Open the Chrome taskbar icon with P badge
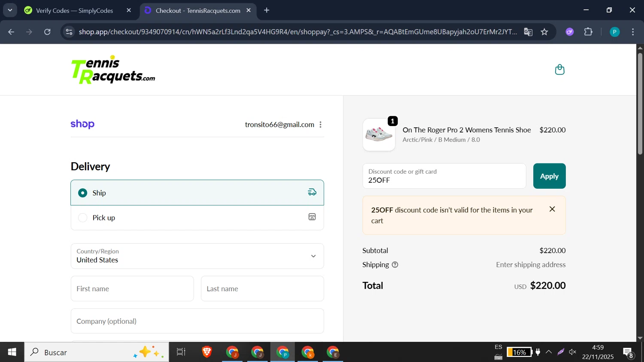The width and height of the screenshot is (644, 362). pyautogui.click(x=283, y=352)
